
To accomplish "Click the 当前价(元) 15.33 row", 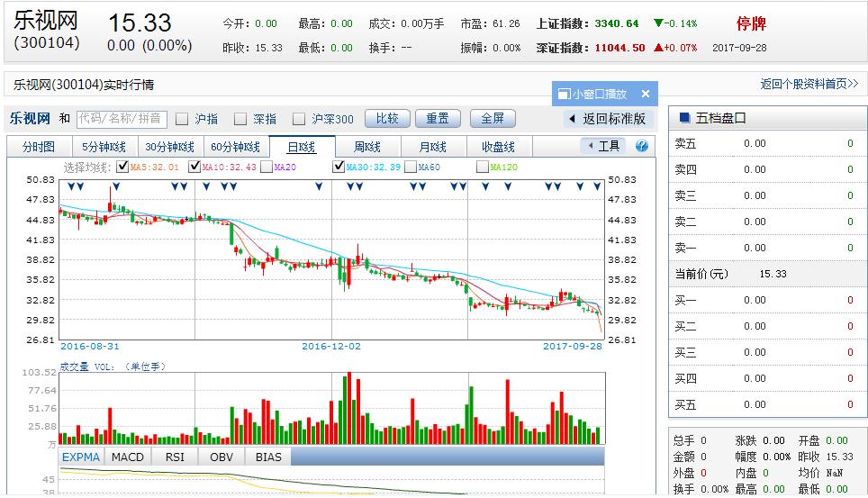I will pos(767,274).
